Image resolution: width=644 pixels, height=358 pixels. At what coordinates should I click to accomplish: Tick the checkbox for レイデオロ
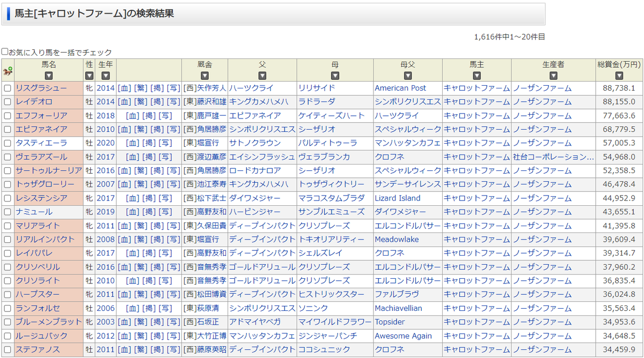[8, 102]
